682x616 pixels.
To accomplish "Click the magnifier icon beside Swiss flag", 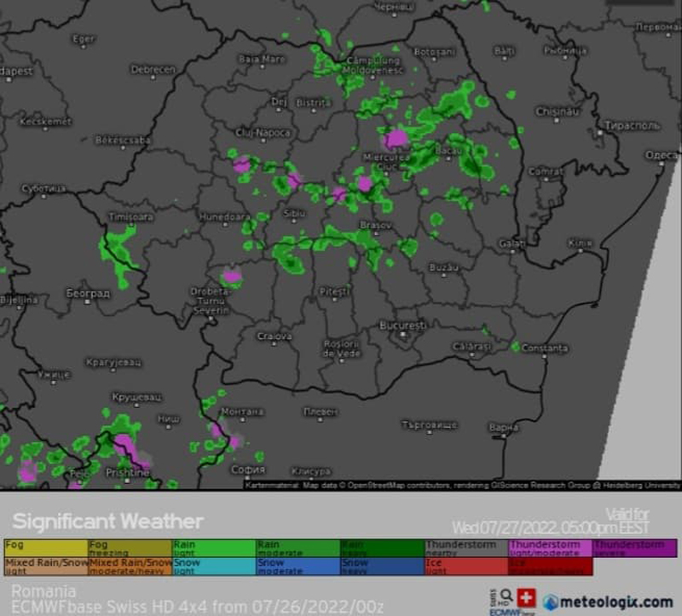I will pyautogui.click(x=506, y=596).
